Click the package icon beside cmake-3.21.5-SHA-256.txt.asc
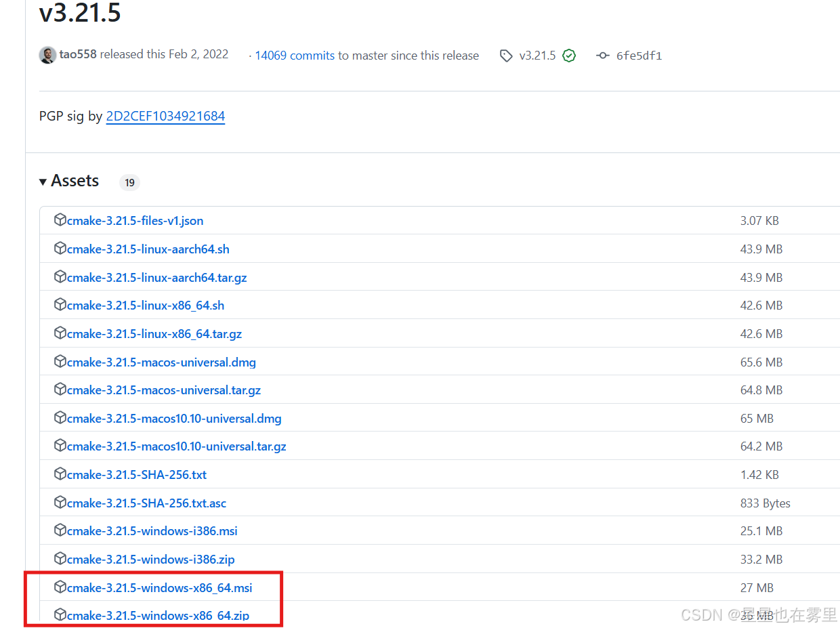This screenshot has width=840, height=628. tap(60, 503)
